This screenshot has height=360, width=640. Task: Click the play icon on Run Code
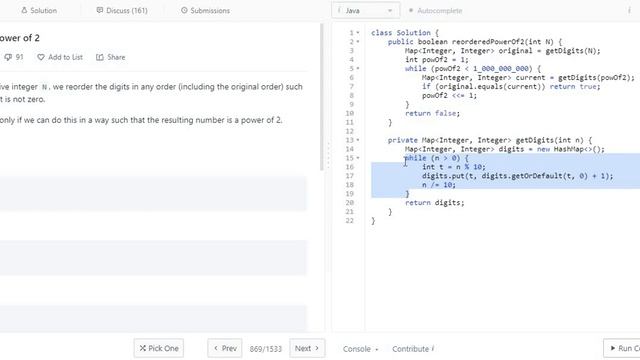click(x=613, y=348)
